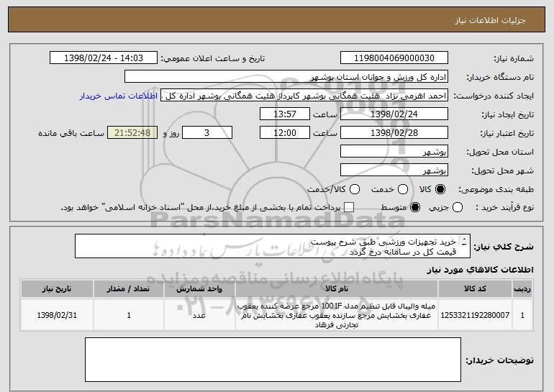
Task: Select the کالا/خدمت radio button
Action: [355, 189]
